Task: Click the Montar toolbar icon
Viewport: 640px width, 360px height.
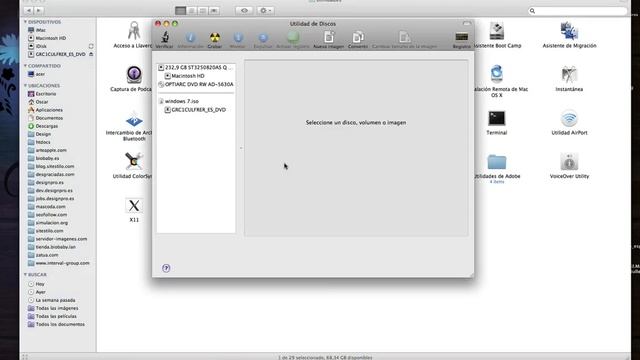Action: click(x=238, y=38)
